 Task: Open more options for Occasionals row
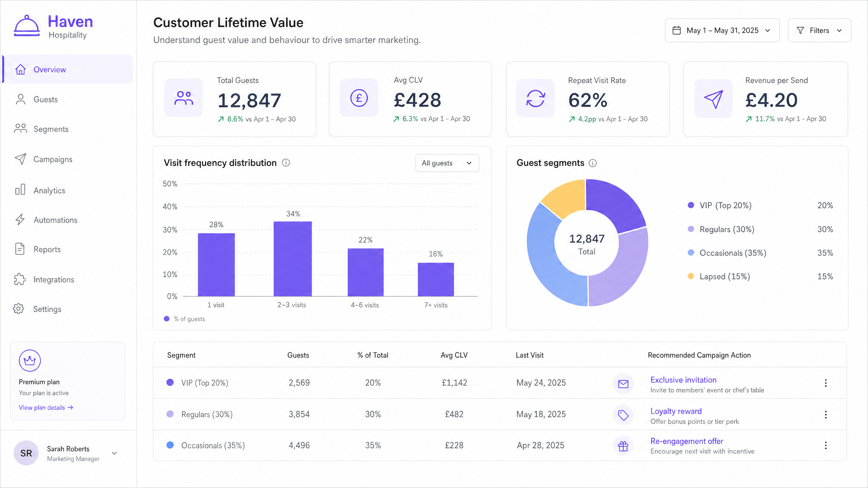tap(826, 445)
